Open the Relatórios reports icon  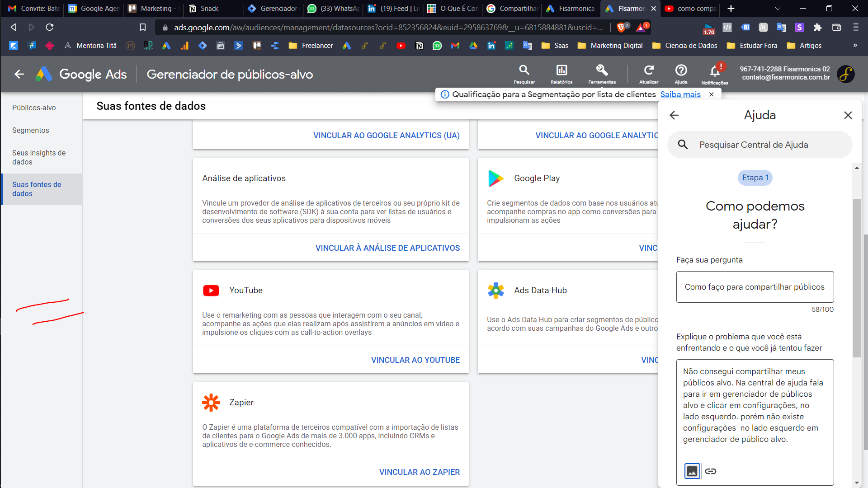point(561,70)
